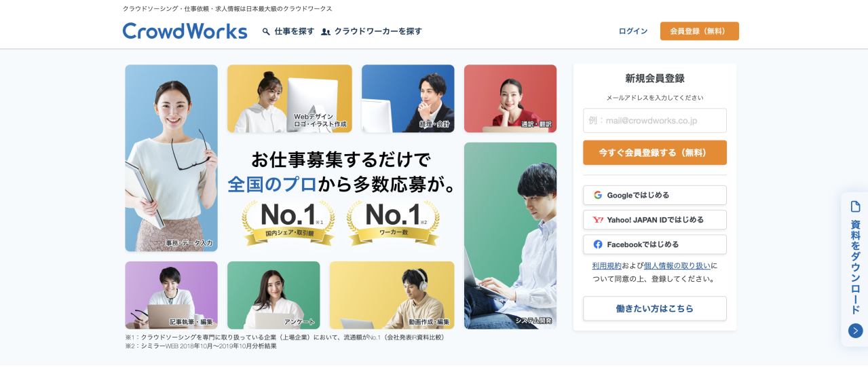Screen dimensions: 868x368
Task: Select the Webデザイン ロゴ・イラスト作成 image
Action: (x=290, y=98)
